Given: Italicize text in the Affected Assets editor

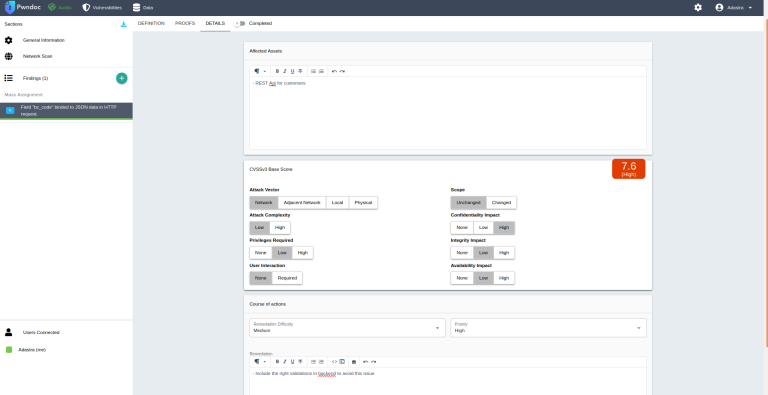Looking at the screenshot, I should 285,72.
